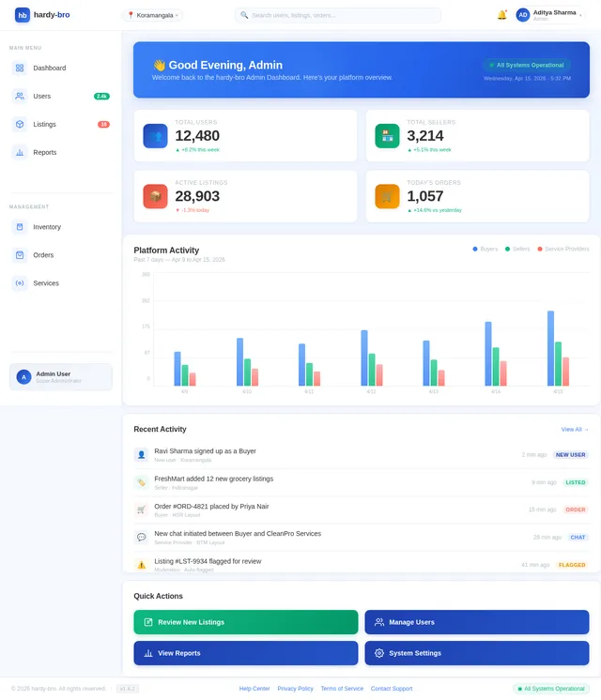The height and width of the screenshot is (700, 601).
Task: Open the Privacy Policy footer link
Action: [x=296, y=689]
